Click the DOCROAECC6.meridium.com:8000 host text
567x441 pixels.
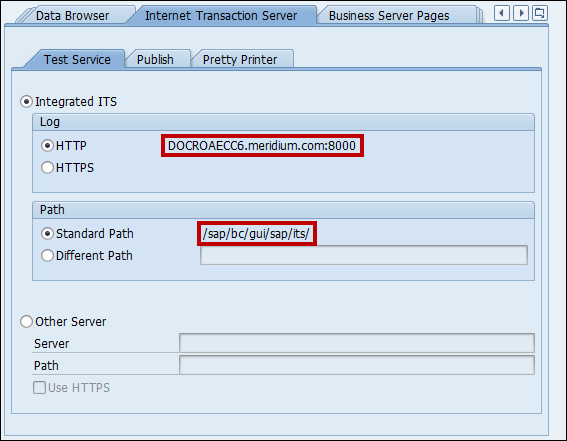click(262, 145)
